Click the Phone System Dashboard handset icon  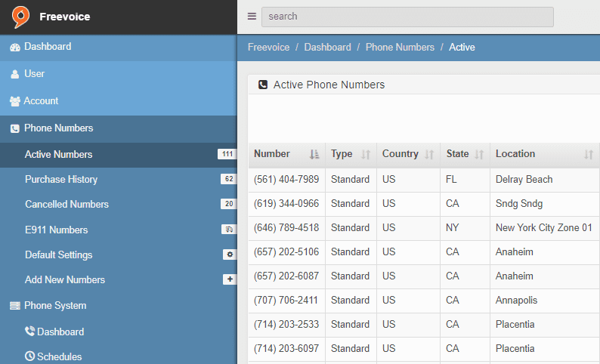[29, 331]
